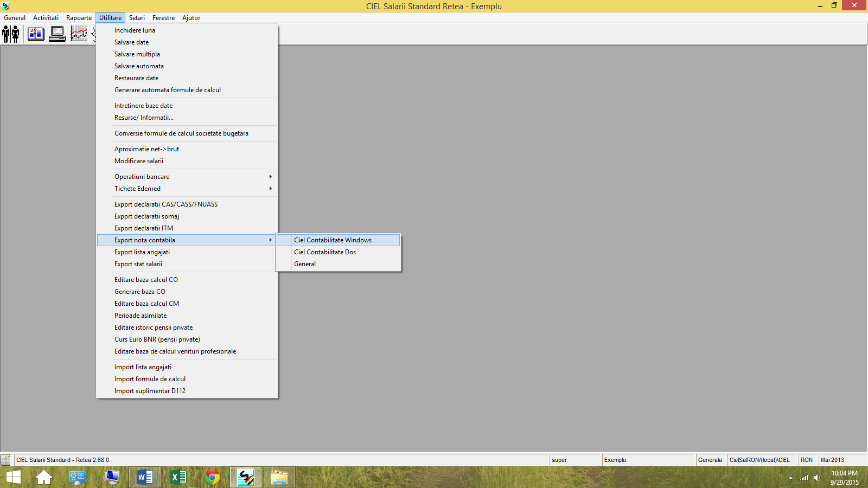The width and height of the screenshot is (868, 488).
Task: Choose Aproximatie net->brut
Action: pyautogui.click(x=187, y=149)
